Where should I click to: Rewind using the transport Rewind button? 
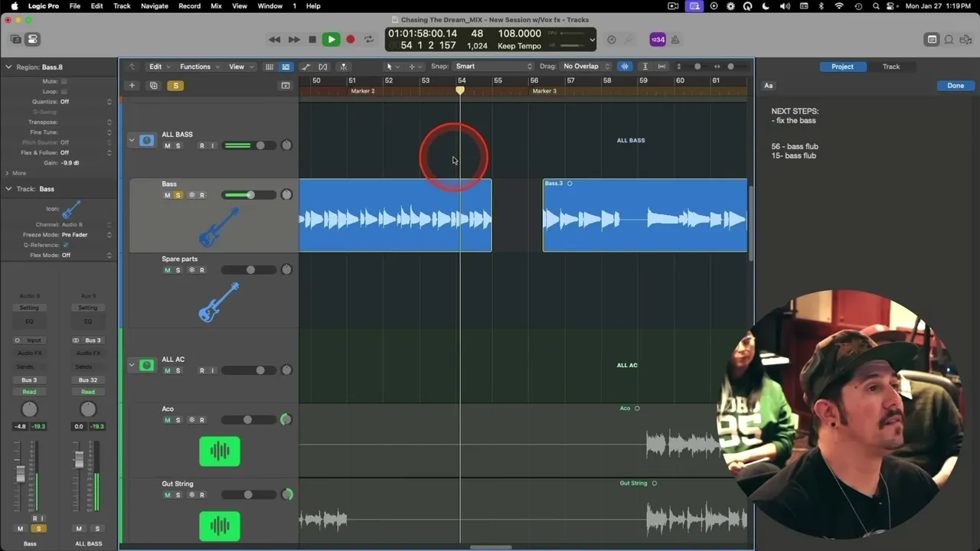coord(274,39)
